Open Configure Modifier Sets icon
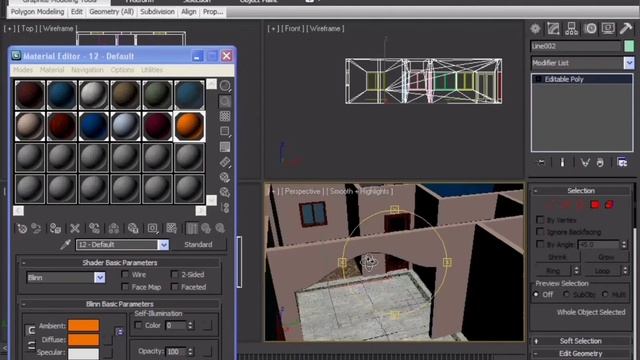 point(622,162)
